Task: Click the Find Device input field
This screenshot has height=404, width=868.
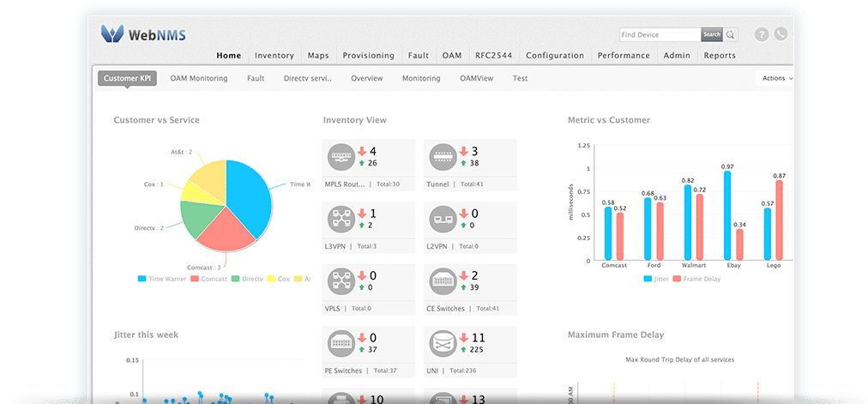Action: pyautogui.click(x=660, y=35)
